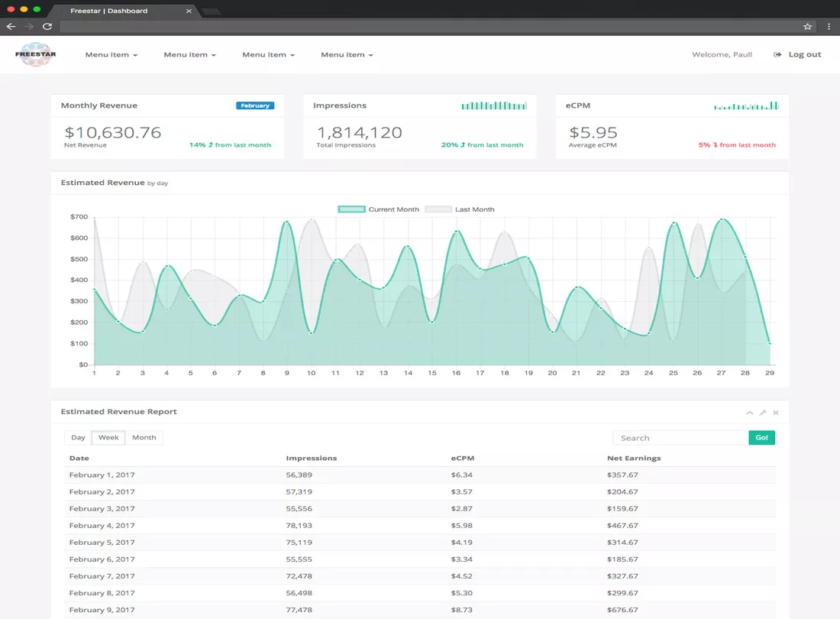Screen dimensions: 840x619
Task: Toggle Last Month series in chart legend
Action: click(x=460, y=209)
